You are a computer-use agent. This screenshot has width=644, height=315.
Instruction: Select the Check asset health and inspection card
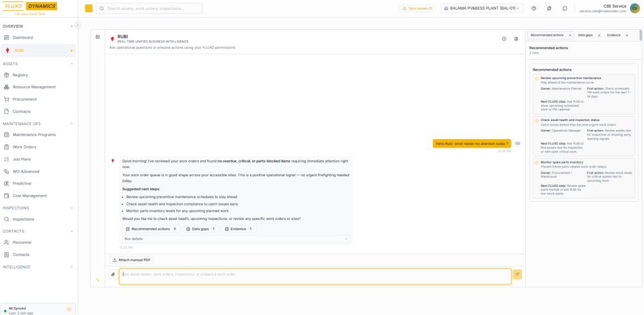(584, 136)
